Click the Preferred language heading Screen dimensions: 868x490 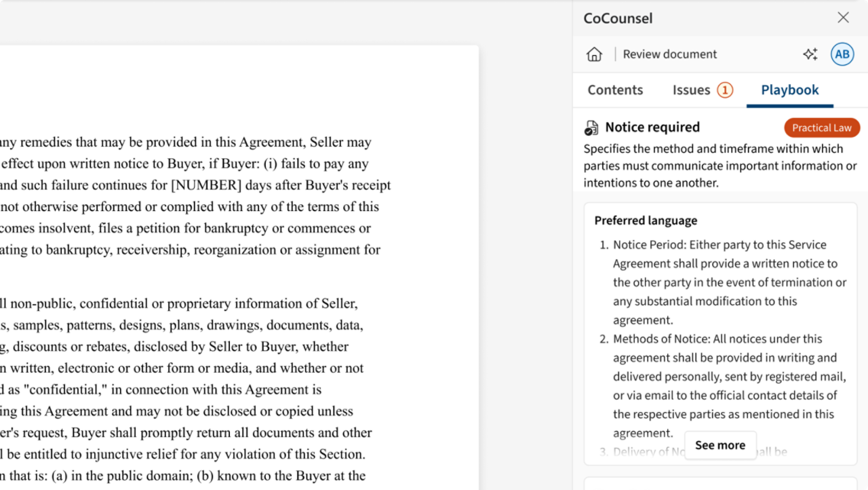coord(646,221)
